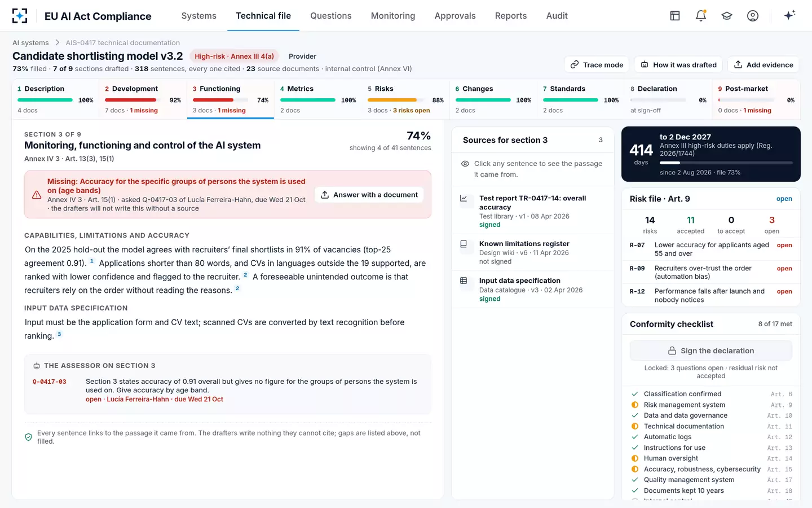The height and width of the screenshot is (508, 812).
Task: Select section 5 Risks tab
Action: (x=406, y=99)
